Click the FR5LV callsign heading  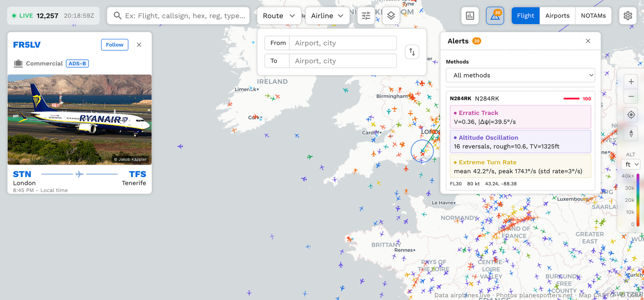[x=27, y=45]
